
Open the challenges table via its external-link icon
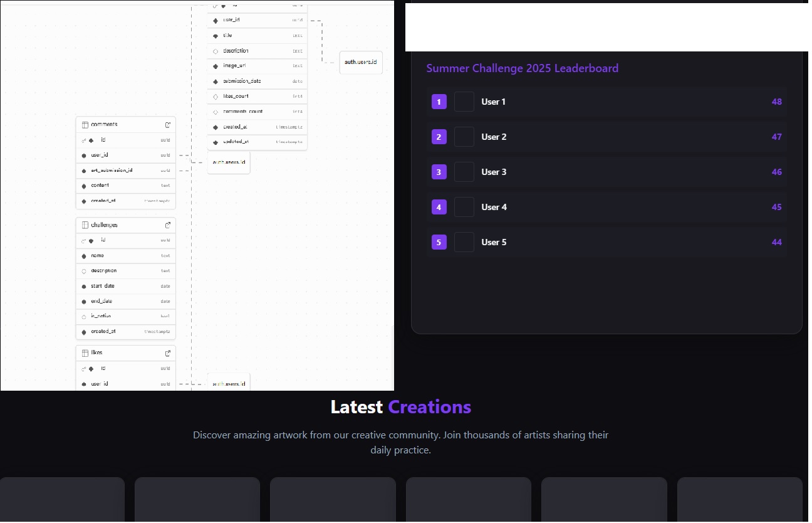(x=168, y=225)
